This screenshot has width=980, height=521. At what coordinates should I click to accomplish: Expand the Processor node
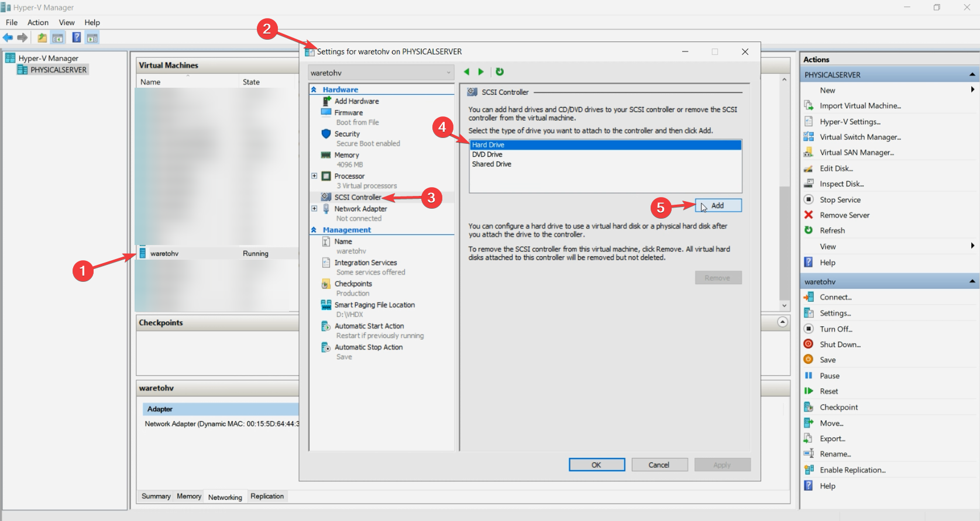[x=314, y=176]
